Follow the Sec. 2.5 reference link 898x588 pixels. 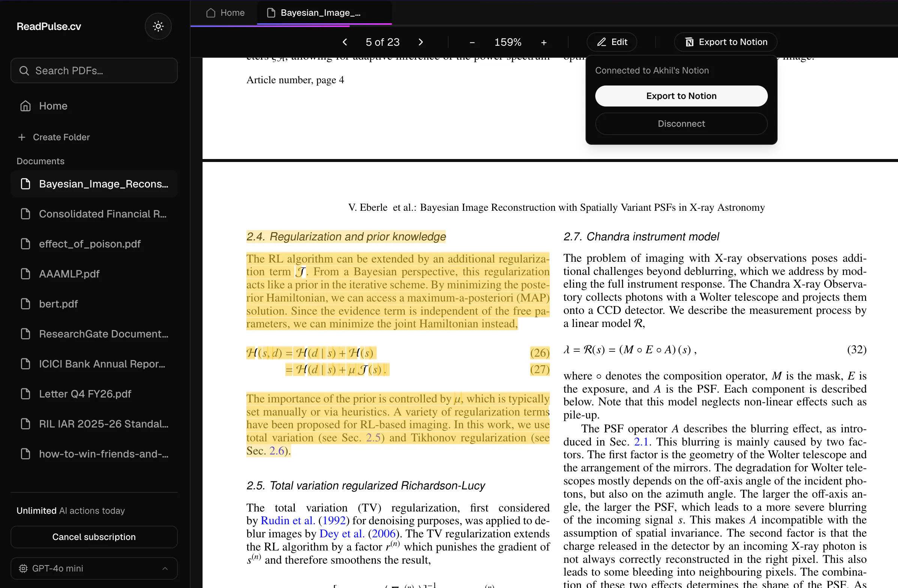tap(373, 438)
